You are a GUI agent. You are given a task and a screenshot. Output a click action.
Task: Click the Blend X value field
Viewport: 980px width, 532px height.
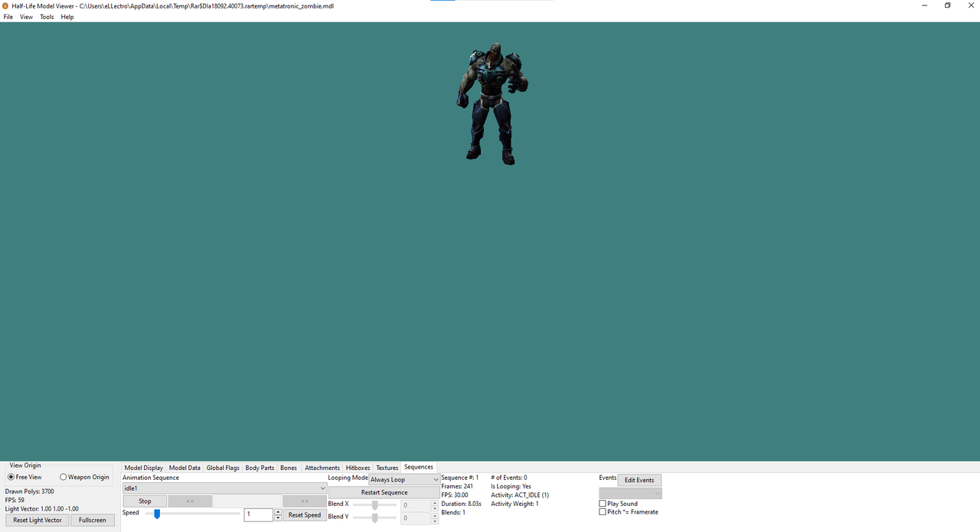click(x=416, y=505)
